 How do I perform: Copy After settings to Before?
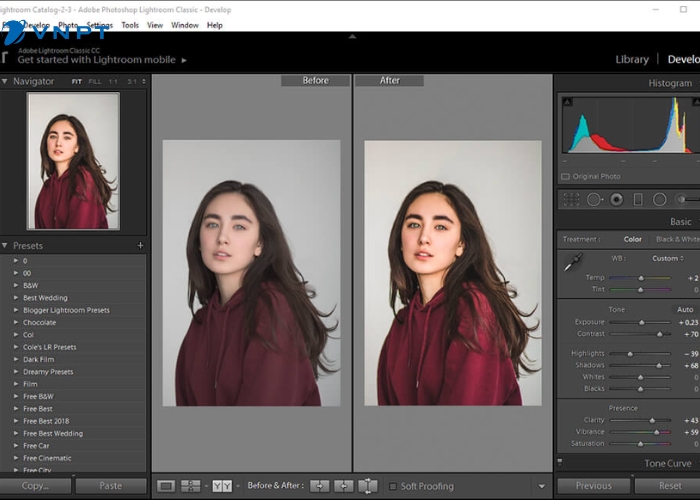(343, 486)
